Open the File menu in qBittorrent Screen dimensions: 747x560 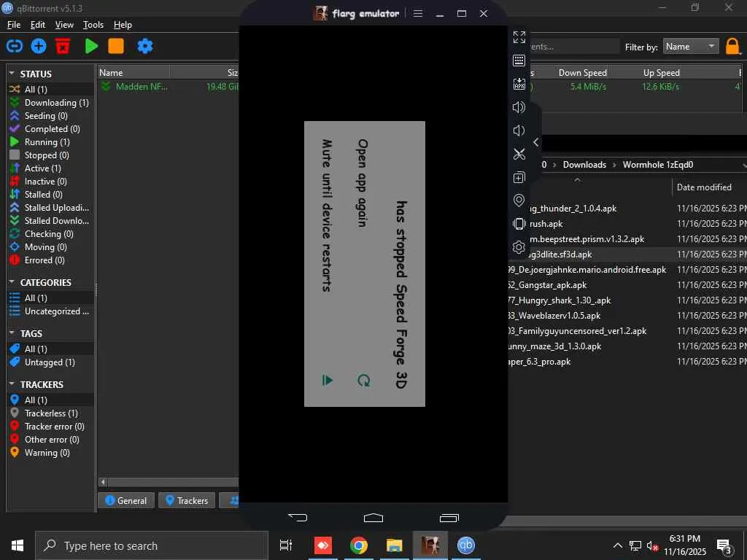pyautogui.click(x=14, y=25)
